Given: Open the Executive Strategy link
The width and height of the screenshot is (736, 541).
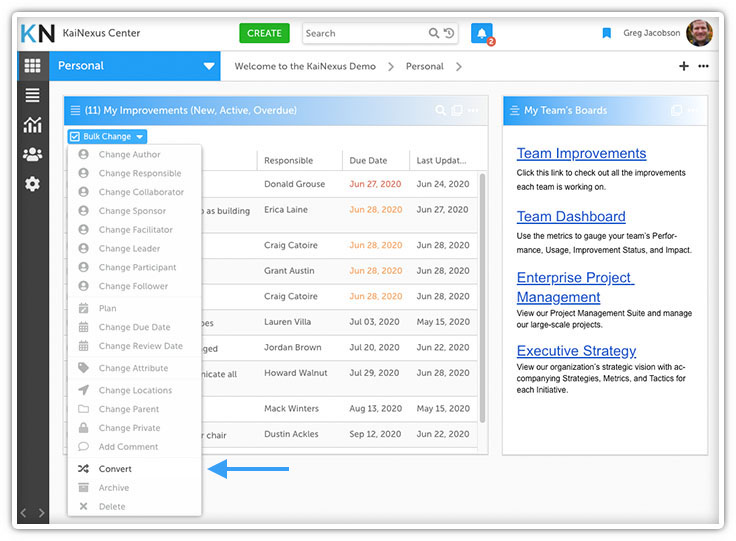Looking at the screenshot, I should [576, 351].
